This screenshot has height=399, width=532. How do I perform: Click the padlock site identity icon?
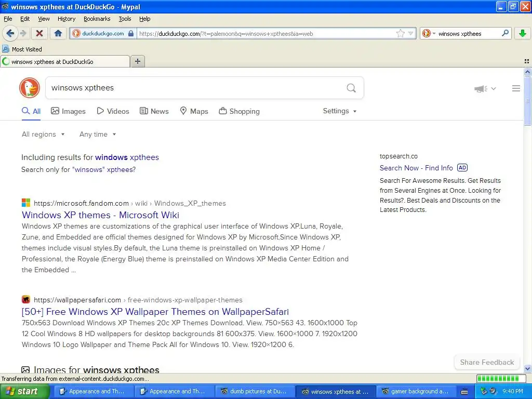pyautogui.click(x=131, y=33)
